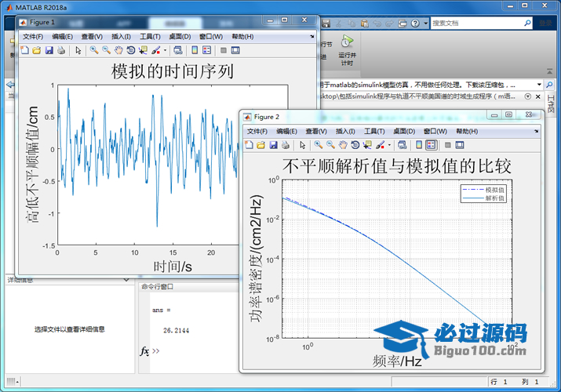Open brush color dropdown arrow in Figure 2

coord(389,145)
